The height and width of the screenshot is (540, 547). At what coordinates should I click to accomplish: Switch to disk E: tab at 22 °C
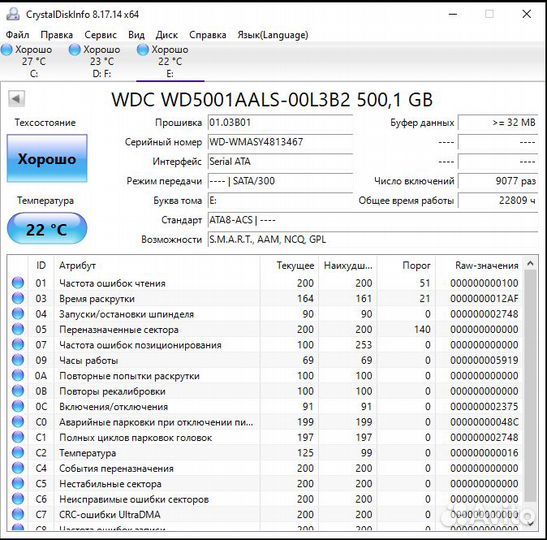170,61
